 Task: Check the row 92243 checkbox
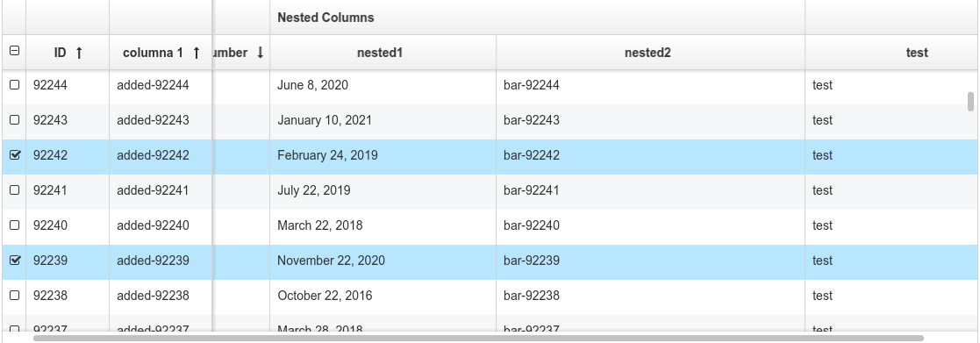[x=14, y=120]
